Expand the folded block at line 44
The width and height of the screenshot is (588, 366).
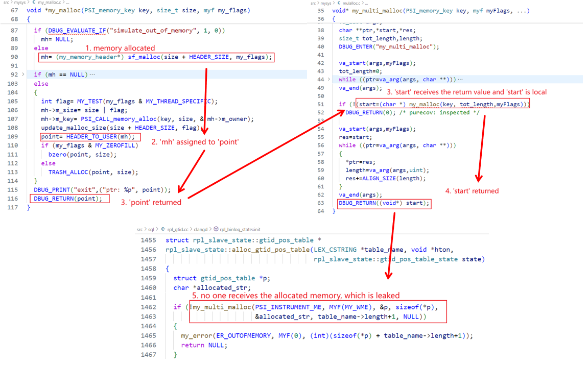coord(328,80)
